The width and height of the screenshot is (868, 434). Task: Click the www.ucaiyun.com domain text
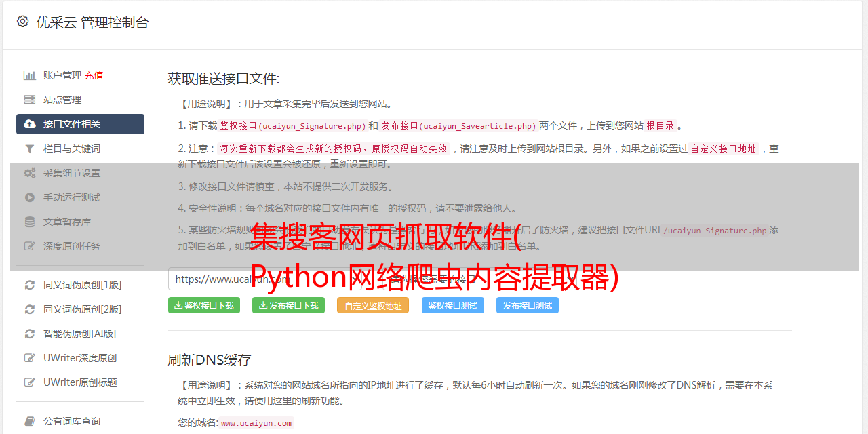[256, 422]
